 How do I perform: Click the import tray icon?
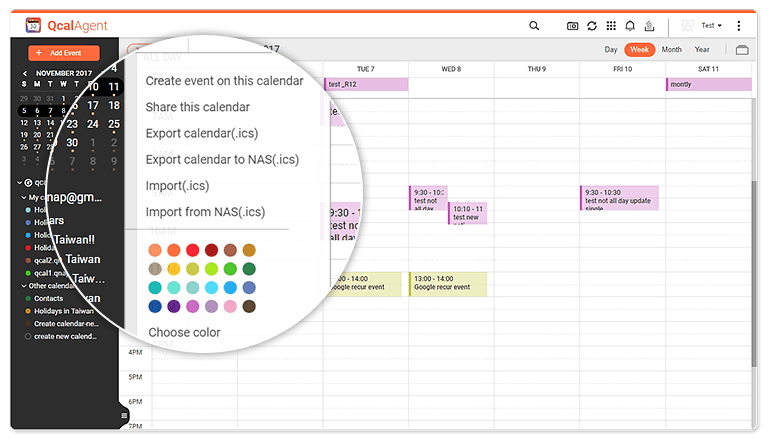point(649,26)
